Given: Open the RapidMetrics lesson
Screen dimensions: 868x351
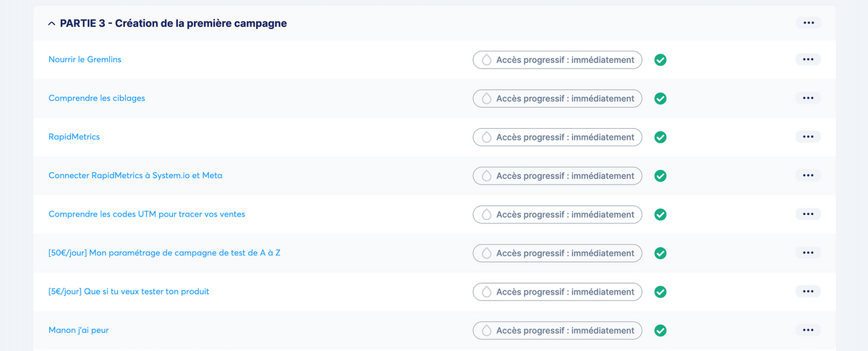Looking at the screenshot, I should (74, 137).
